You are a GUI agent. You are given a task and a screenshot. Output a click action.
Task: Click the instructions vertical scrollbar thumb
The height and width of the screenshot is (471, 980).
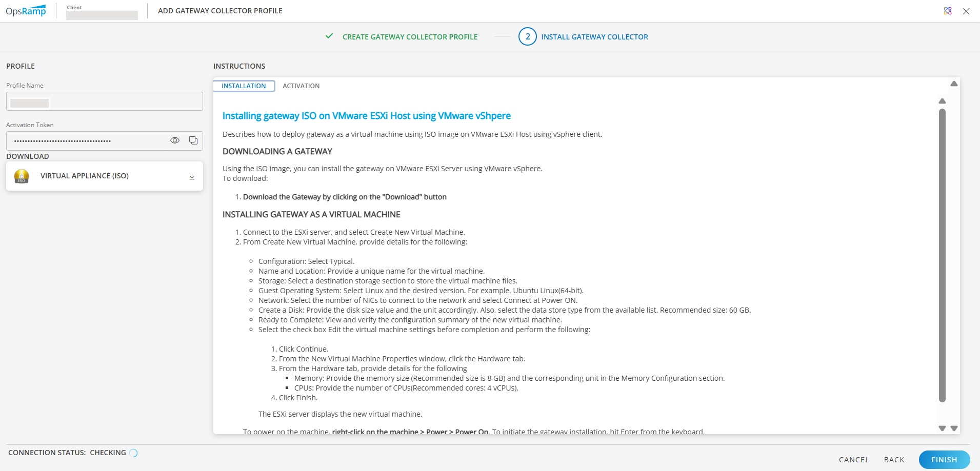[942, 256]
